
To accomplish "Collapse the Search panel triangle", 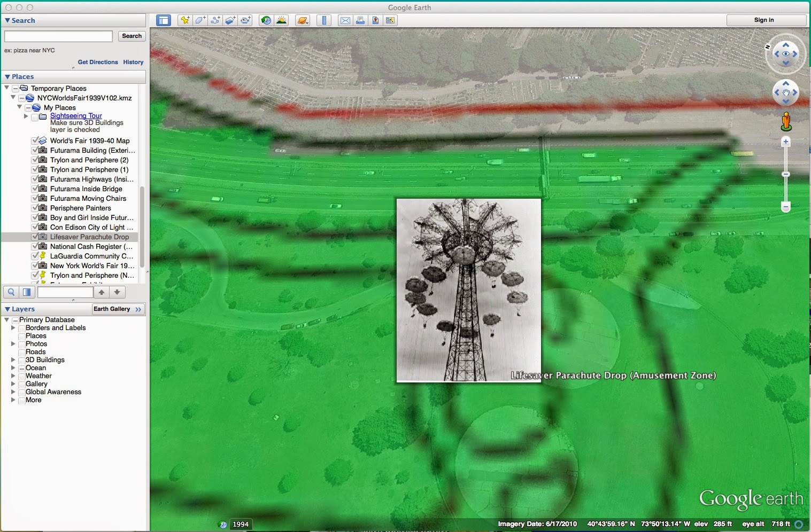I will 7,20.
